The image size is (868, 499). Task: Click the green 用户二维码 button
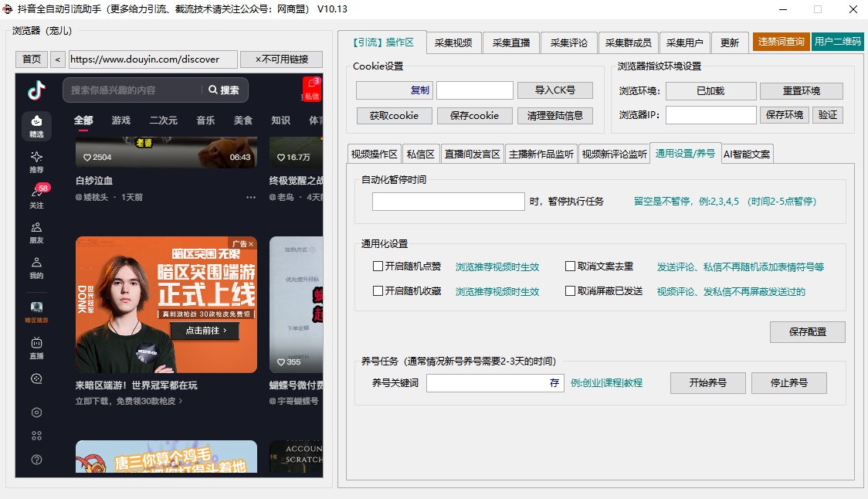point(838,42)
